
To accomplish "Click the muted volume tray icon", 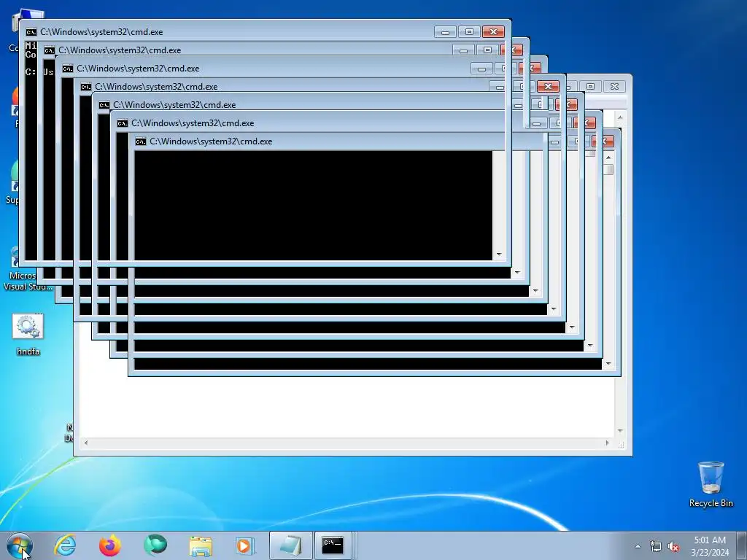I will [x=673, y=546].
